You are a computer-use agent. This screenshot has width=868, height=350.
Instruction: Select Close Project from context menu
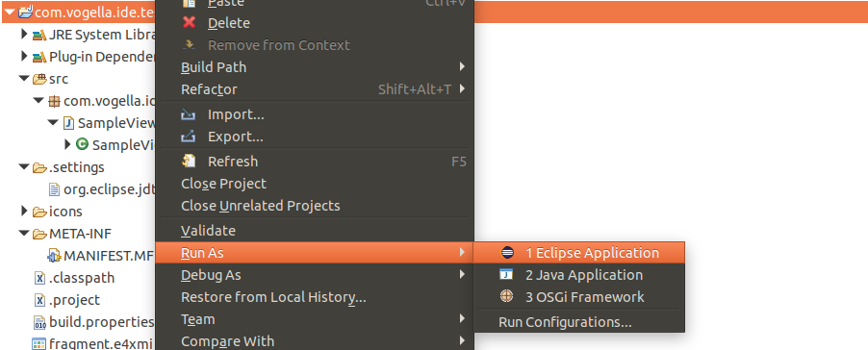(x=315, y=184)
